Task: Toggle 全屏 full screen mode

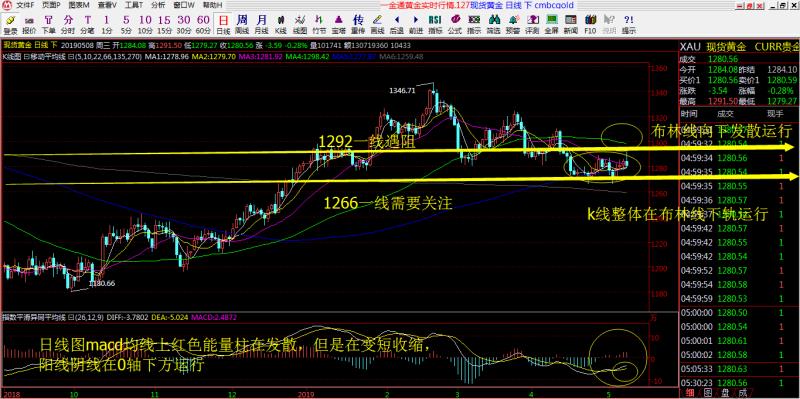Action: (552, 24)
